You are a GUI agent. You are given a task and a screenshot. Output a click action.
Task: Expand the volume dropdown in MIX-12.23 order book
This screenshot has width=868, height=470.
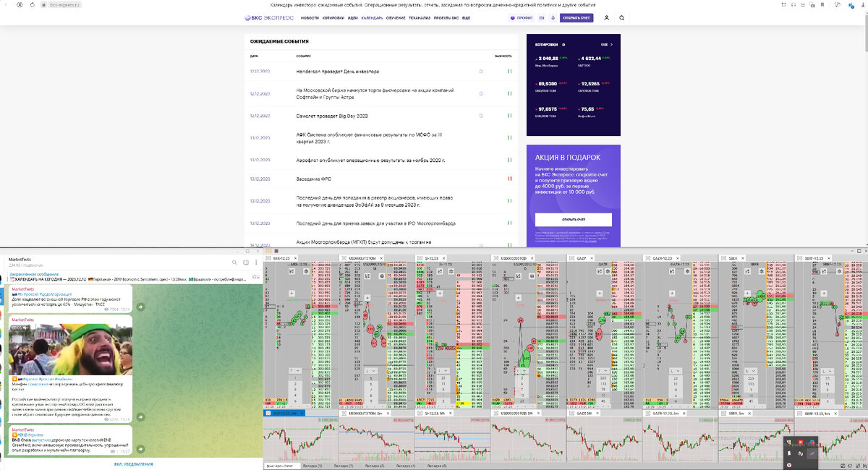[x=295, y=371]
